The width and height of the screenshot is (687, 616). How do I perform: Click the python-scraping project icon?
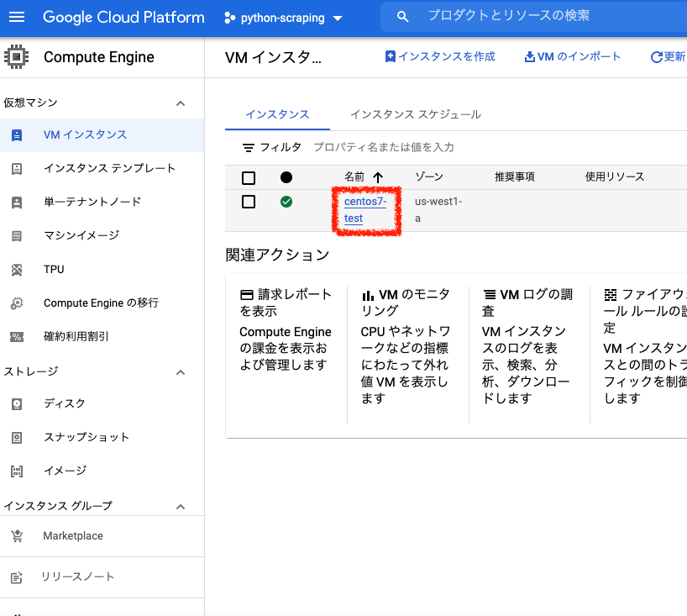click(x=229, y=18)
